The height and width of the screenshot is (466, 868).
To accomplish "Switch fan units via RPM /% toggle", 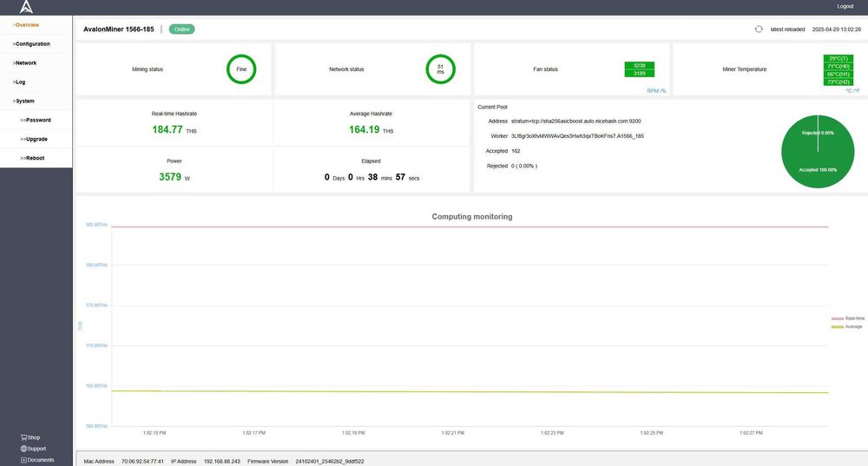I will click(656, 91).
